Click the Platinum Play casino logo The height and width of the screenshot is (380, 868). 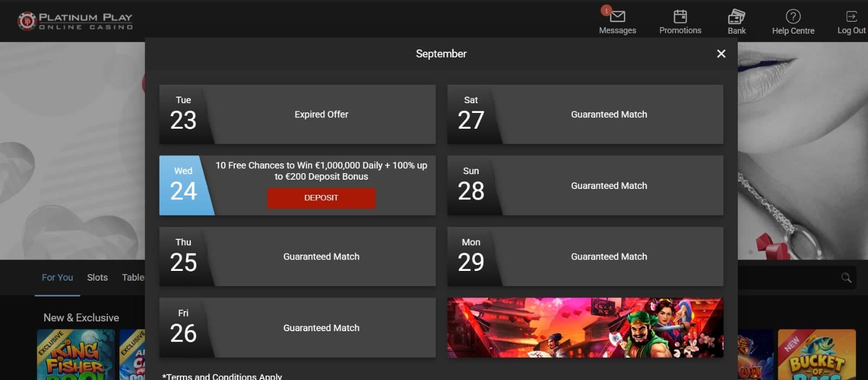click(75, 21)
